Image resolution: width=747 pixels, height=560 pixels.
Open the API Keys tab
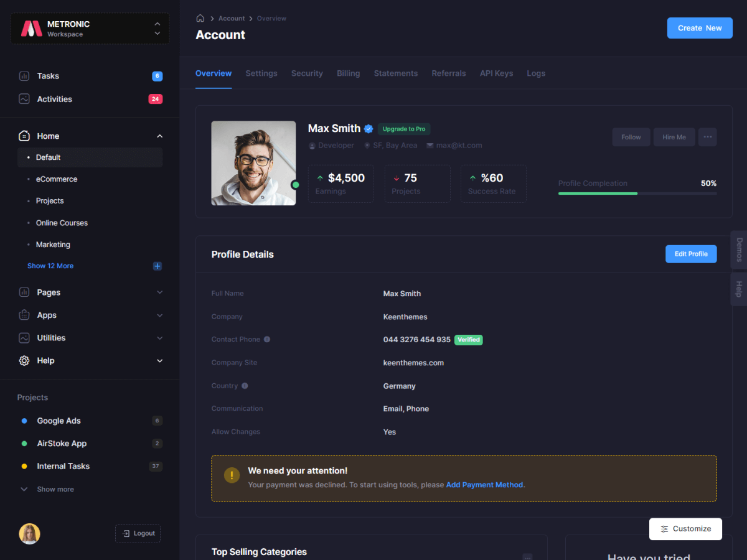pos(496,73)
